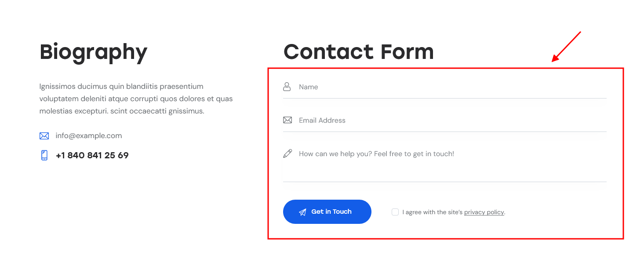The height and width of the screenshot is (263, 644).
Task: Click the envelope icon beside Email Address
Action: [287, 120]
